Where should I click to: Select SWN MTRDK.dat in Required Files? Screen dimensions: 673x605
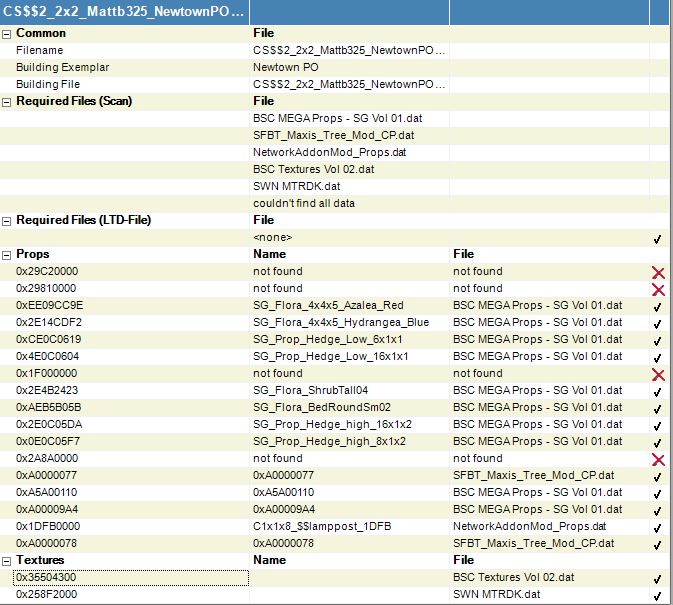pos(297,186)
